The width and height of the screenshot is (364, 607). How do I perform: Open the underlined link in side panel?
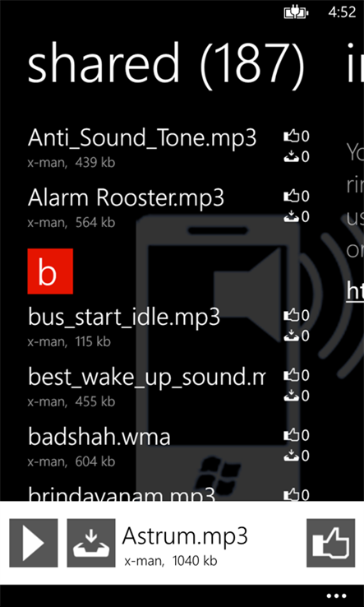[x=355, y=291]
